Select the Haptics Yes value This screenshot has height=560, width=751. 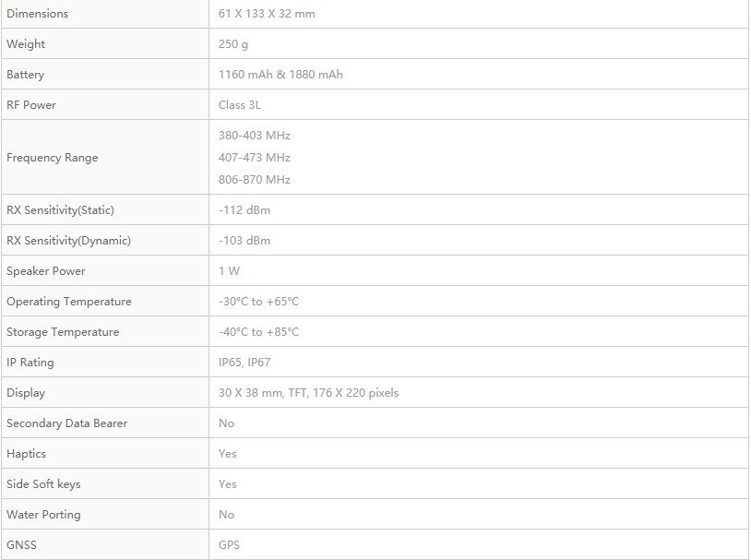[x=228, y=454]
